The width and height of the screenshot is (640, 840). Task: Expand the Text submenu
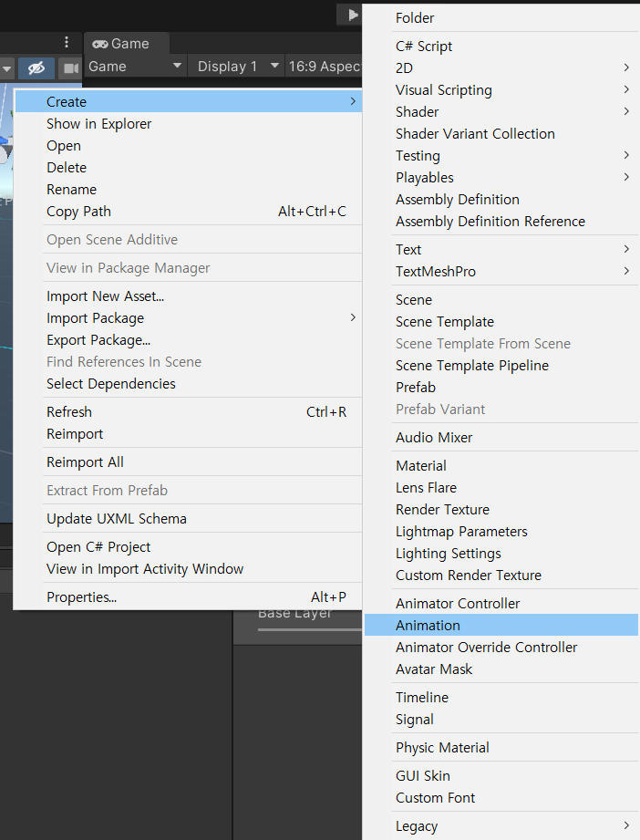click(x=501, y=250)
